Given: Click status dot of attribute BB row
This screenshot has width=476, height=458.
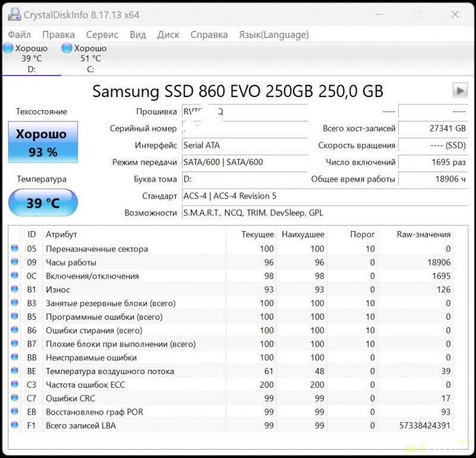Looking at the screenshot, I should coord(14,357).
